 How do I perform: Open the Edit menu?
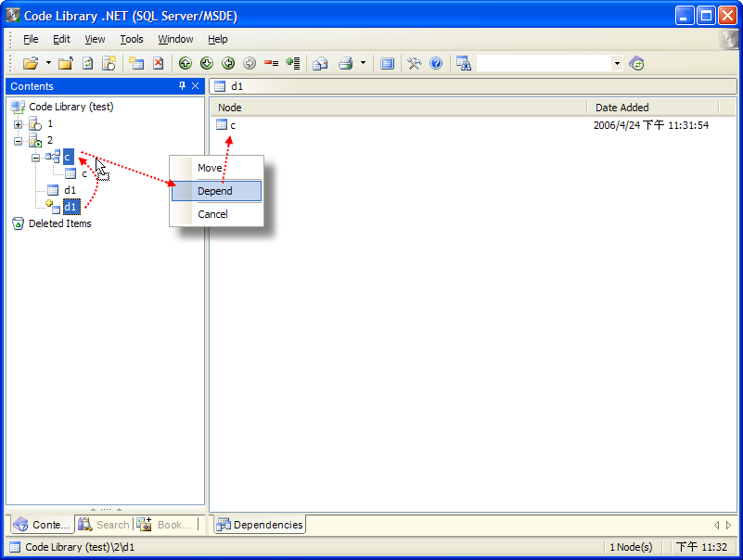pos(61,39)
